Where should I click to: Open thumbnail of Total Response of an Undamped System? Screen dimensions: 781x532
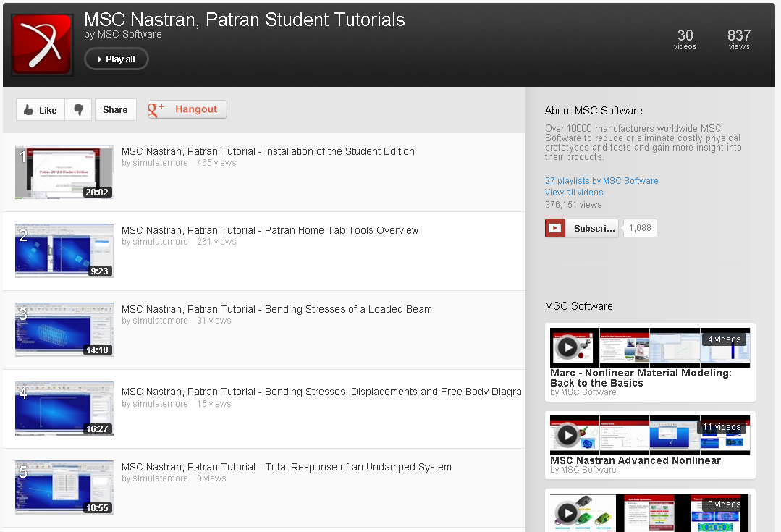[64, 487]
